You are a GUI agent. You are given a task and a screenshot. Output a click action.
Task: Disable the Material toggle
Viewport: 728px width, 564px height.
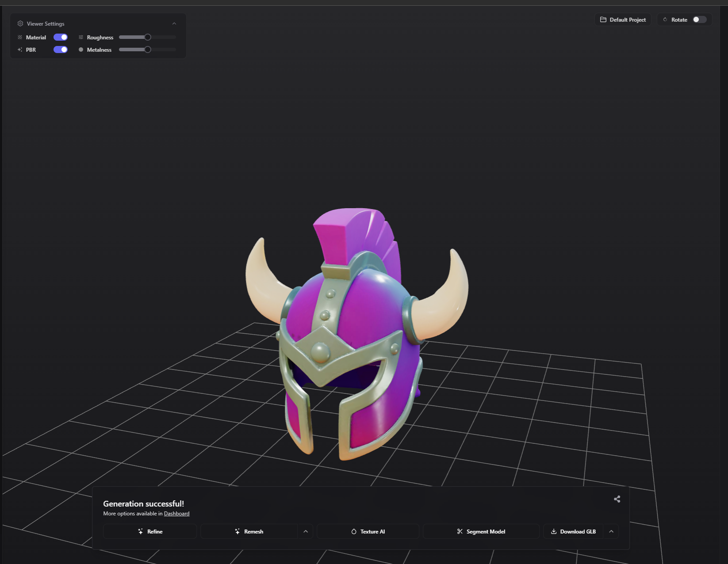pyautogui.click(x=61, y=37)
